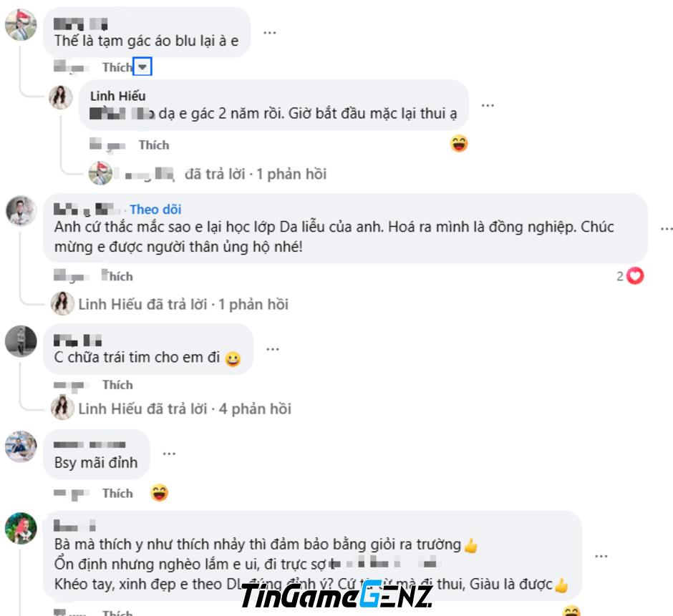Screen dimensions: 673x616
Task: Open options menu for 'Bà mà thích y' comment
Action: (x=601, y=557)
